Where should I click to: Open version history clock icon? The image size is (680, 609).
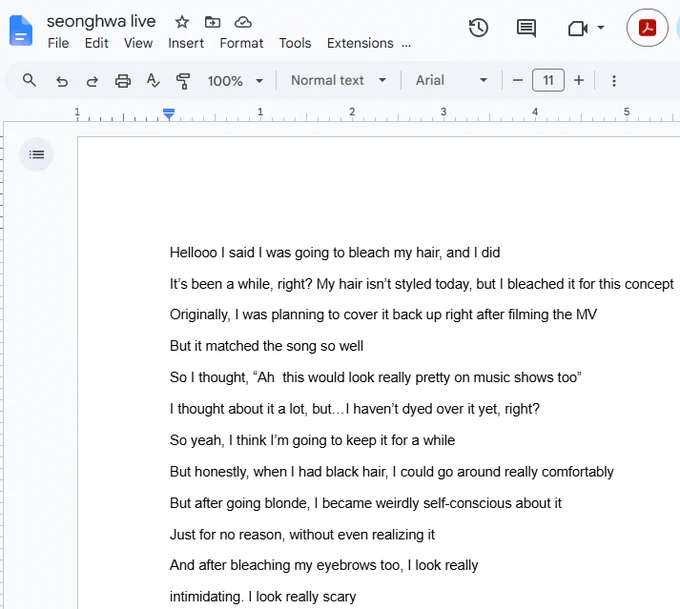point(478,28)
